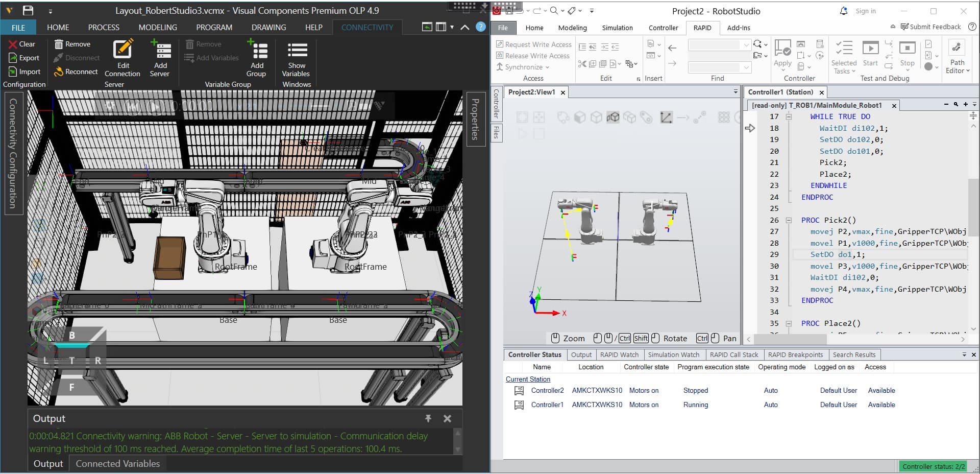
Task: Open upper Find combo box dropdown
Action: click(746, 45)
